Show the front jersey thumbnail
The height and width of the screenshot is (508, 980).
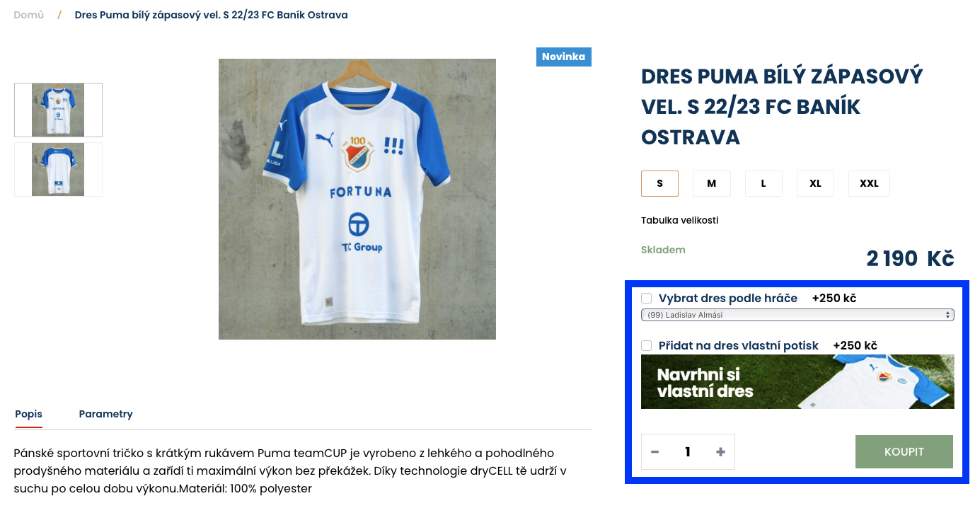tap(58, 110)
